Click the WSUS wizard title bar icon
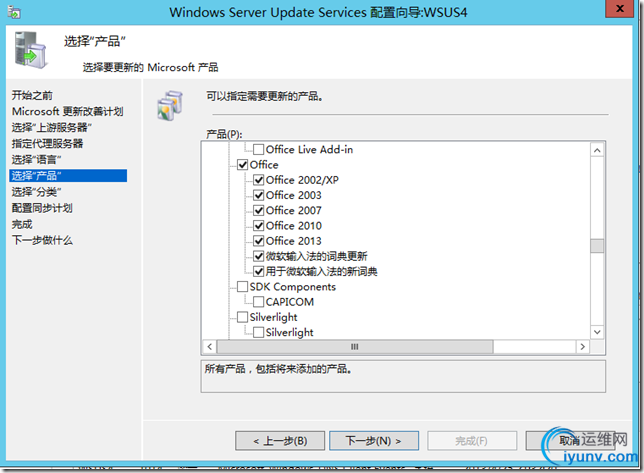 coord(14,12)
